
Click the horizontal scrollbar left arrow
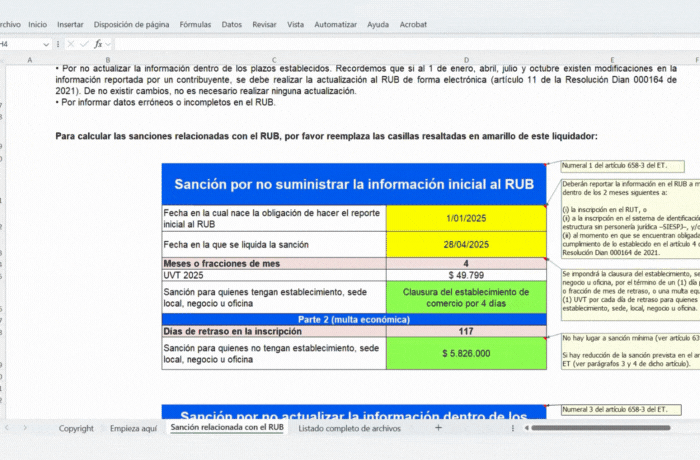[x=526, y=428]
